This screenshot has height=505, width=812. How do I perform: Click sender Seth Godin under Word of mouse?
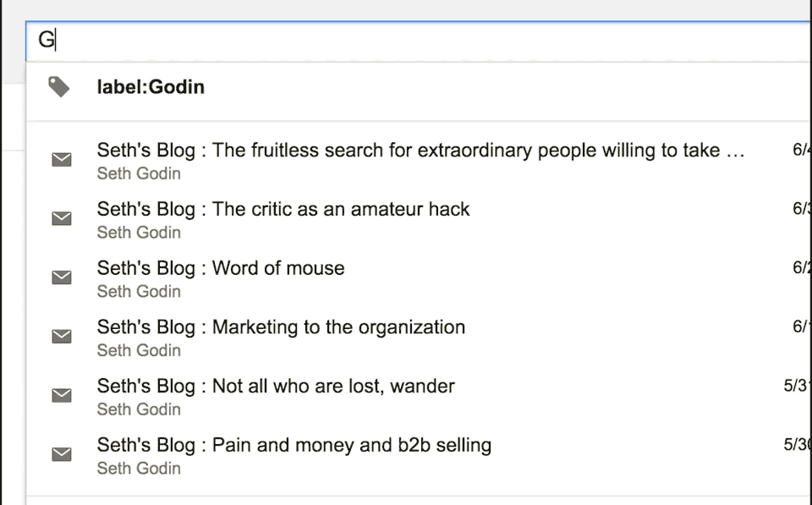[x=139, y=291]
